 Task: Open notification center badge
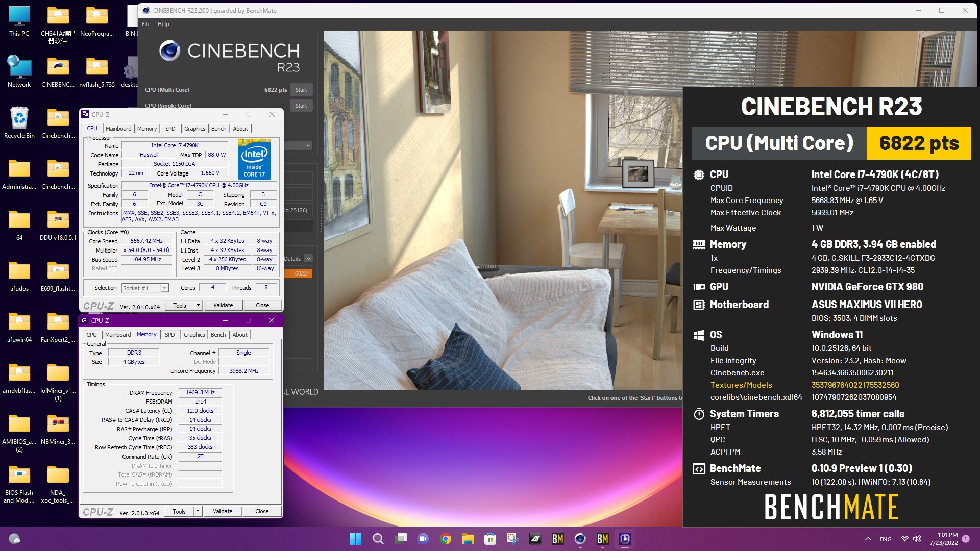click(x=966, y=539)
